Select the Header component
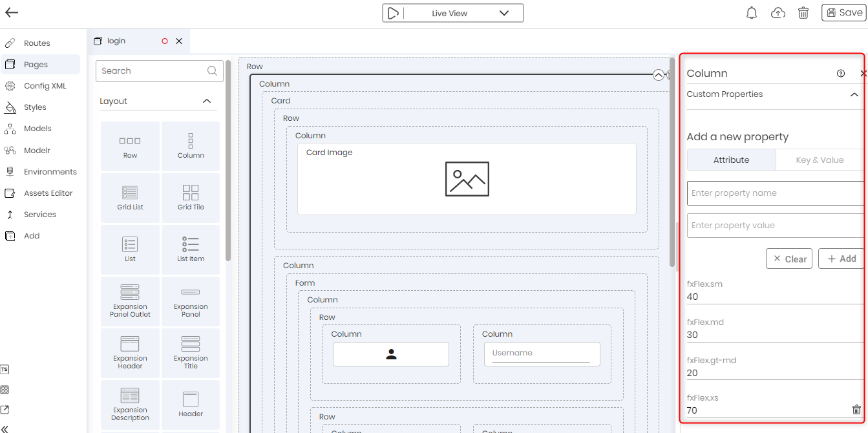The height and width of the screenshot is (433, 868). pyautogui.click(x=191, y=405)
